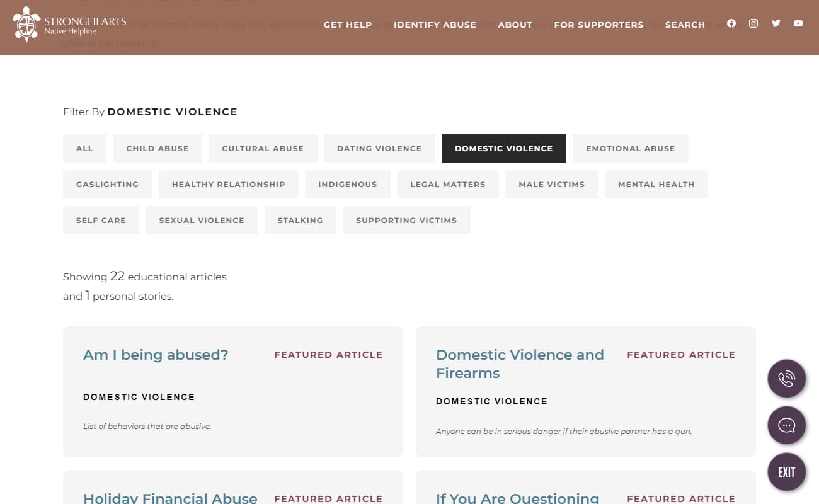Filter articles by Emotional Abuse
Screen dimensions: 819x504
coord(631,148)
